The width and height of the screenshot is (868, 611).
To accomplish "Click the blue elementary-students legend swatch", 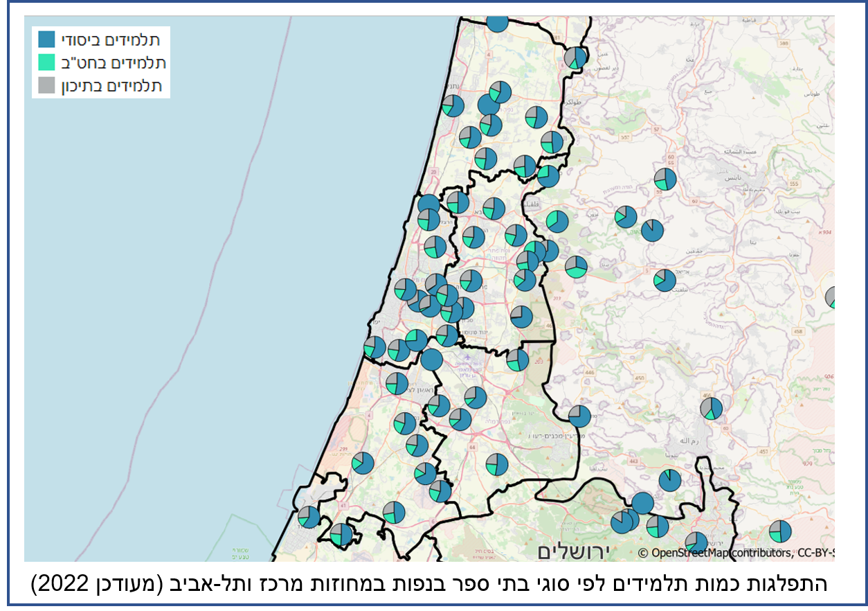I will (47, 39).
